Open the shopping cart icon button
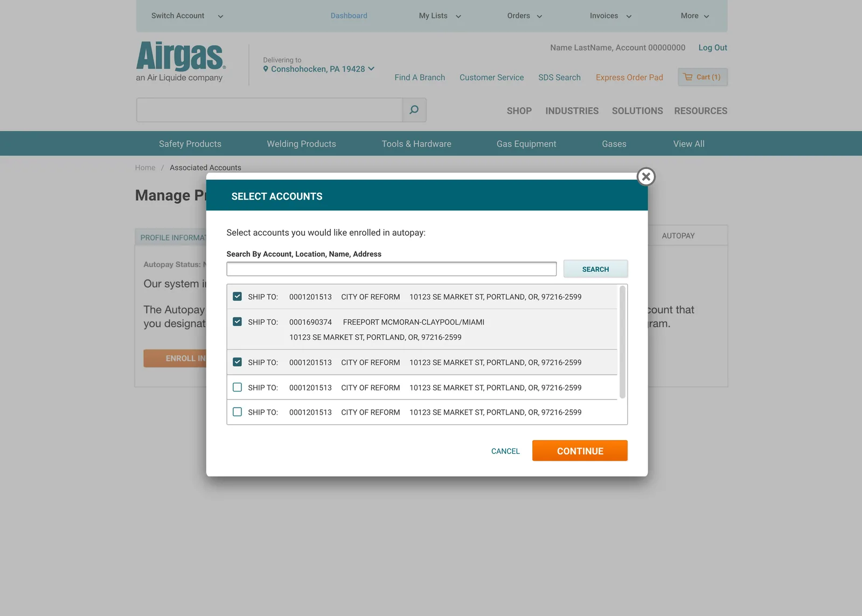Screen dimensions: 862x616 [x=703, y=77]
